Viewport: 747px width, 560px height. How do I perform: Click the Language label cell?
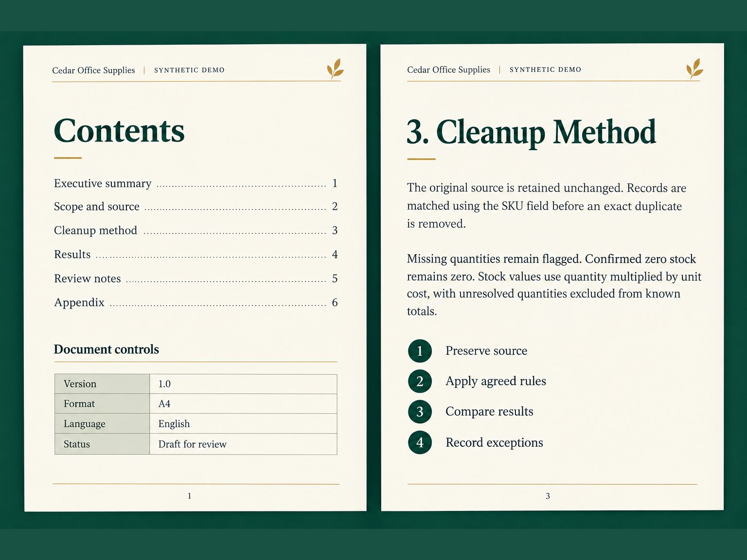point(102,424)
